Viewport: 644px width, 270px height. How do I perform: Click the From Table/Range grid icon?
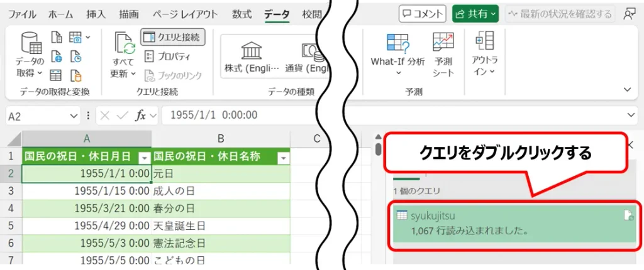56,75
